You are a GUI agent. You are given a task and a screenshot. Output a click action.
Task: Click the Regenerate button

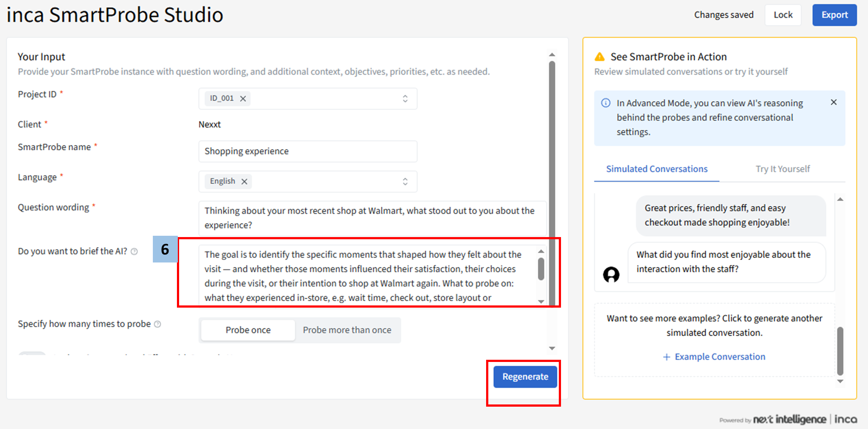click(x=525, y=377)
